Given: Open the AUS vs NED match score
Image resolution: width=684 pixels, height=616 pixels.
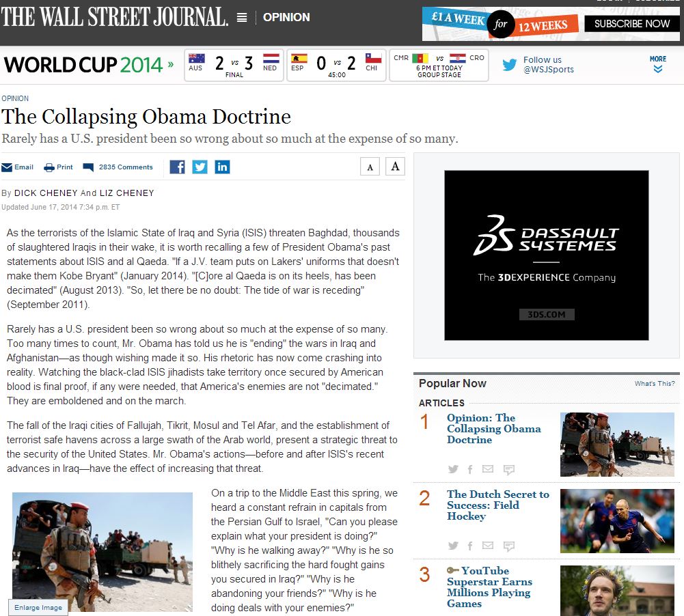Looking at the screenshot, I should coord(234,65).
